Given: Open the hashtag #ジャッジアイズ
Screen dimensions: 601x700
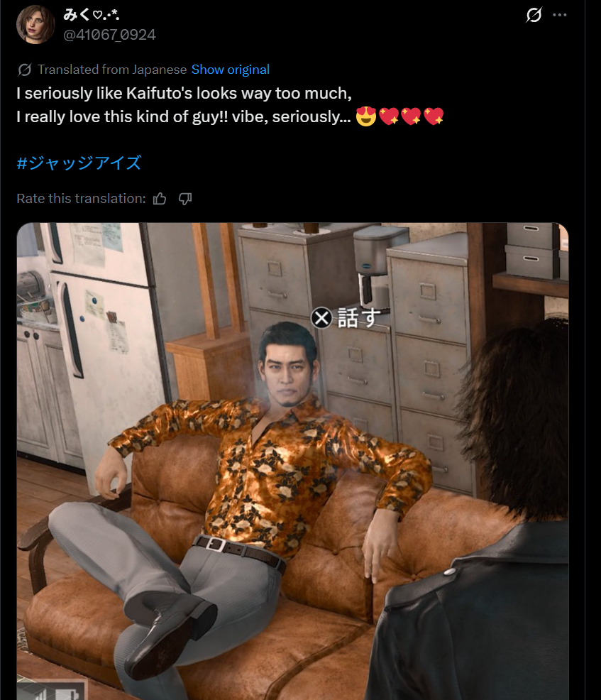Looking at the screenshot, I should pyautogui.click(x=79, y=163).
